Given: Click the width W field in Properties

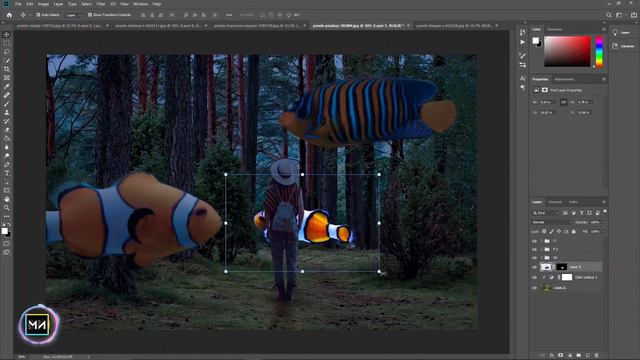Looking at the screenshot, I should tap(547, 102).
